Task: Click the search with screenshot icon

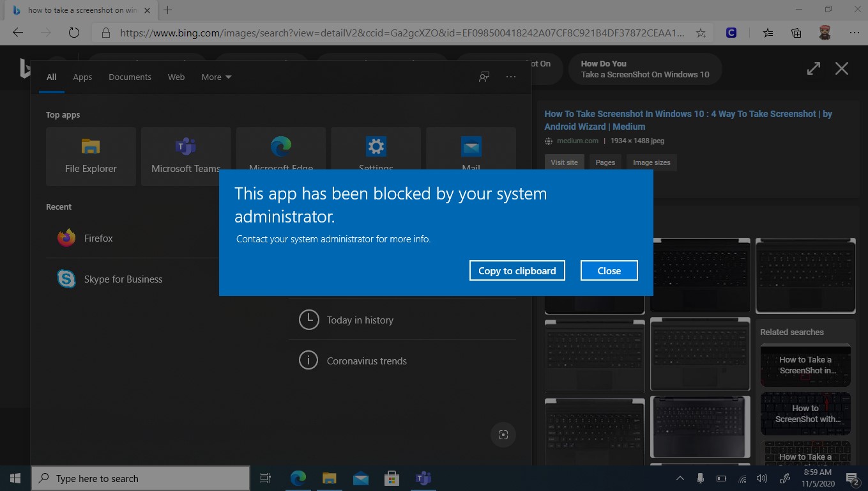Action: coord(503,435)
